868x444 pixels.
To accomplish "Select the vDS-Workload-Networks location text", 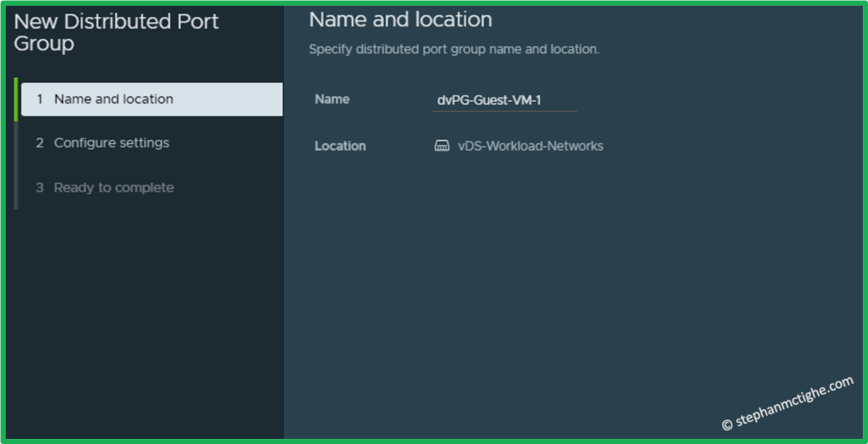I will 530,146.
